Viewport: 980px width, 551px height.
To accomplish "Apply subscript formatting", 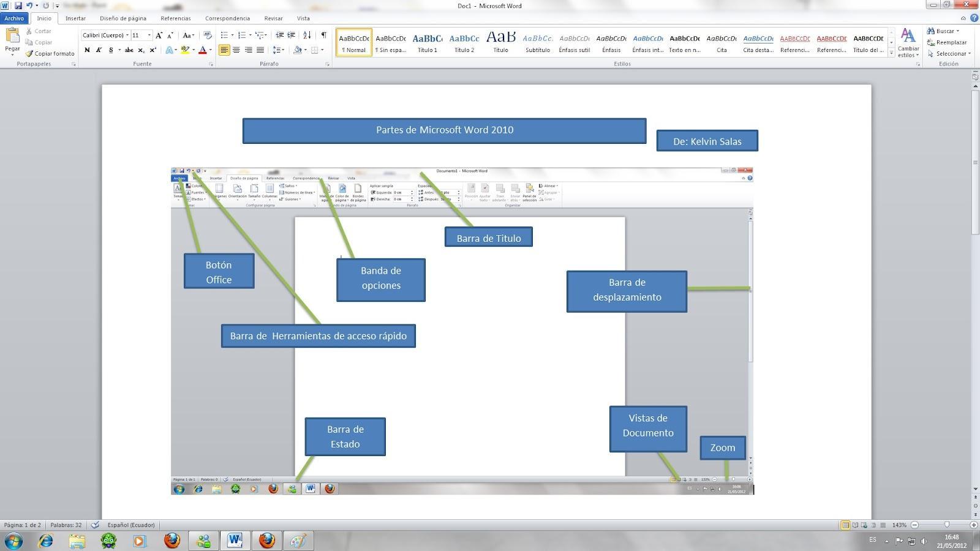I will coord(141,50).
